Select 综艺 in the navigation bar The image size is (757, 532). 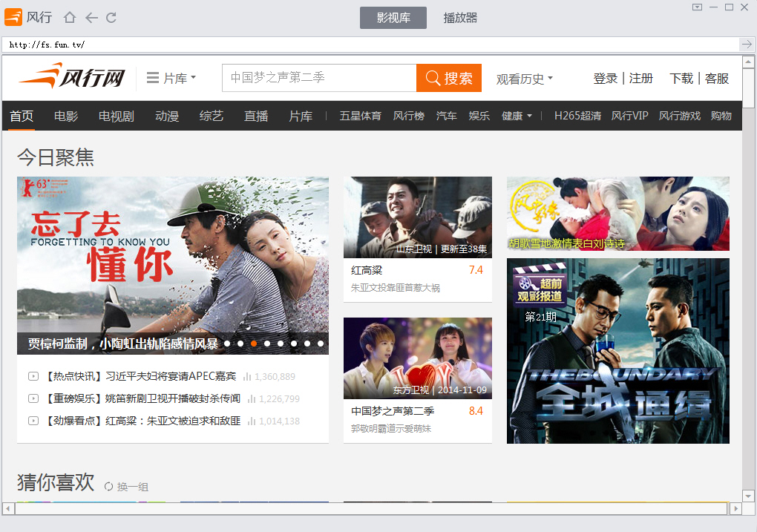coord(212,116)
